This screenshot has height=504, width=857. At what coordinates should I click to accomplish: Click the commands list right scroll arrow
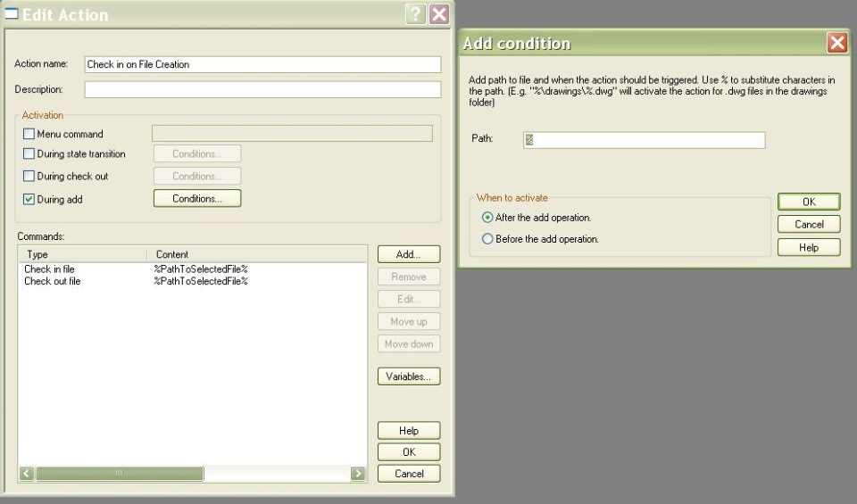pos(357,474)
